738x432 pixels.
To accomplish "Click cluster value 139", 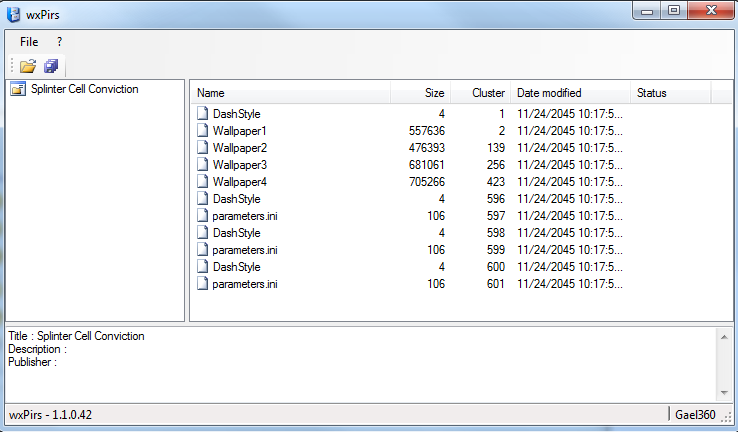I will click(x=496, y=148).
